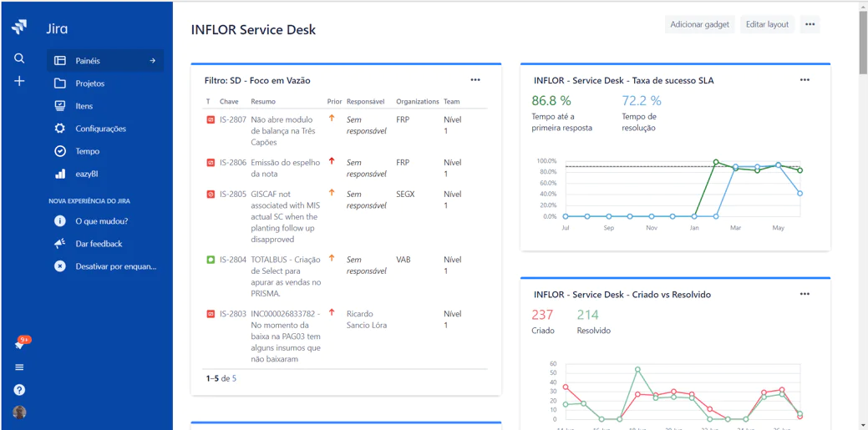Click the plus create icon
Screen dimensions: 868x430
pos(19,81)
